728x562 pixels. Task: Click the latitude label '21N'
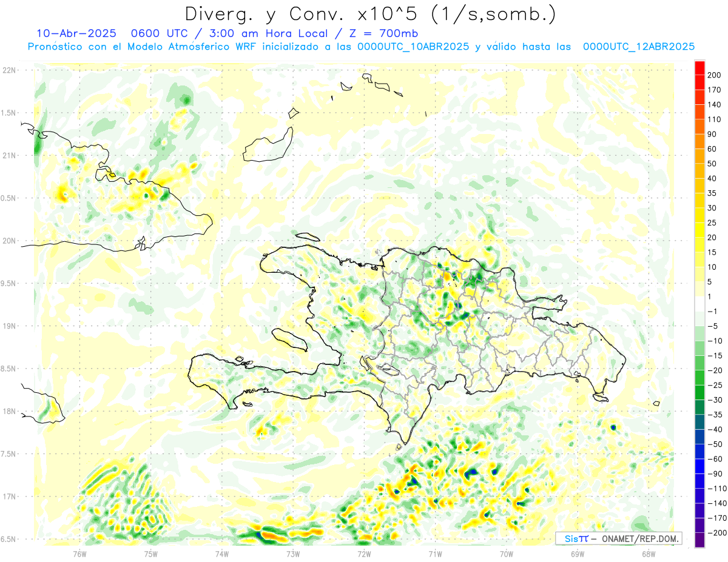tap(8, 156)
